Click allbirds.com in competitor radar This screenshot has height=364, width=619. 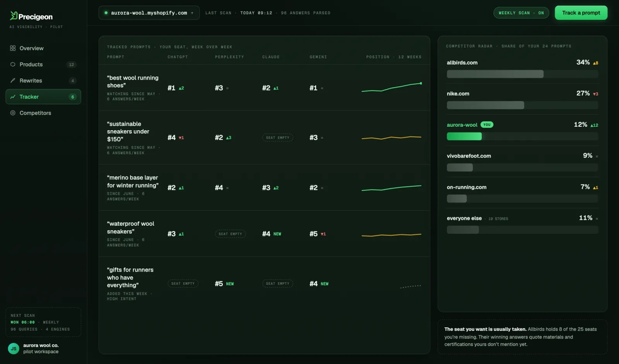[x=462, y=63]
